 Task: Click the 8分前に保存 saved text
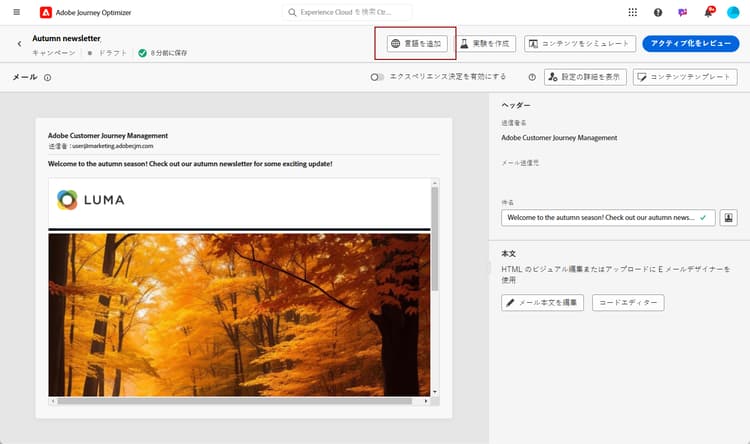[x=169, y=53]
